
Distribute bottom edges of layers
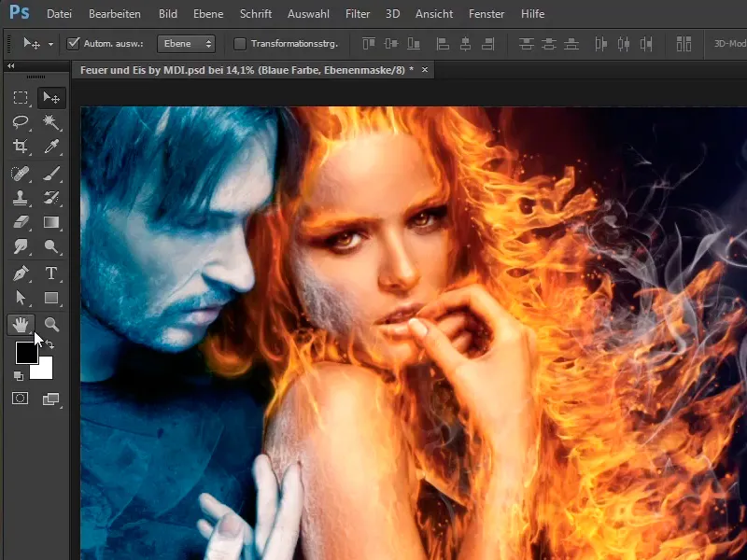(571, 44)
